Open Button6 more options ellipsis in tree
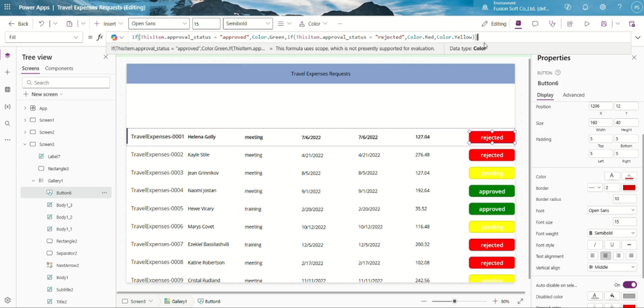Viewport: 644px width, 308px height. pyautogui.click(x=104, y=193)
